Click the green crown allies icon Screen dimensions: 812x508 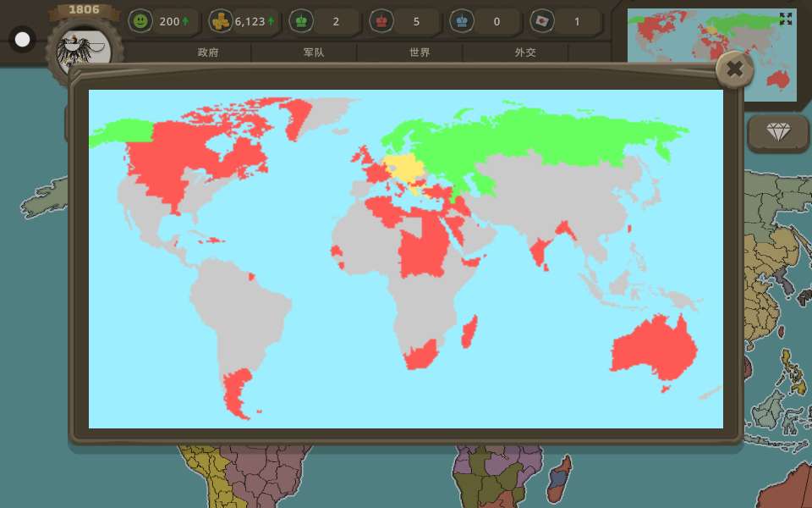(301, 21)
